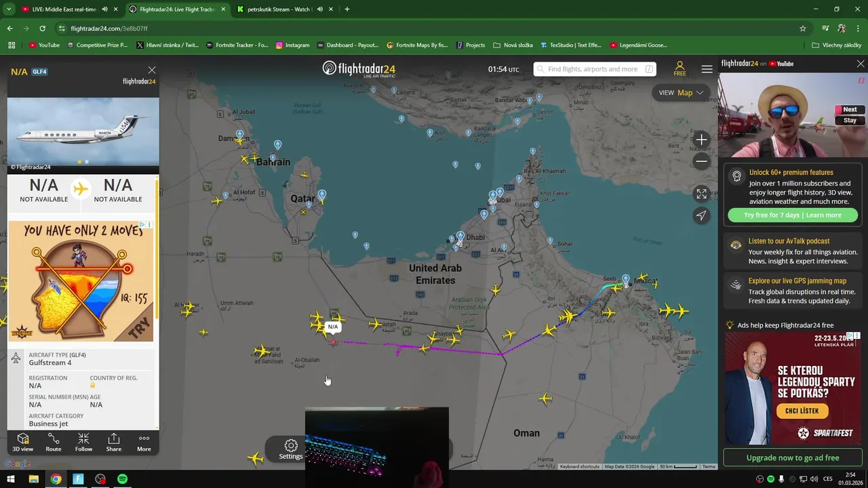Viewport: 868px width, 488px height.
Task: Open the More options for this flight
Action: (144, 442)
